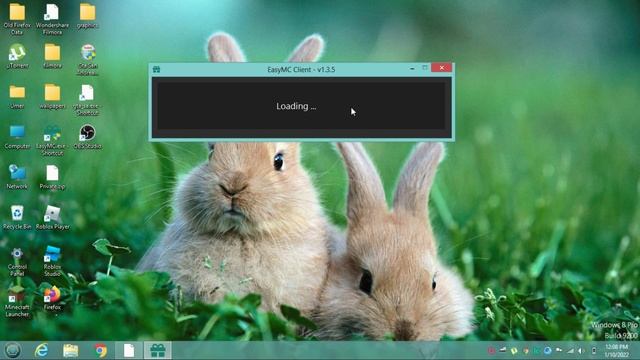
Task: Open the Wondershare Filmora shortcut
Action: (x=52, y=18)
